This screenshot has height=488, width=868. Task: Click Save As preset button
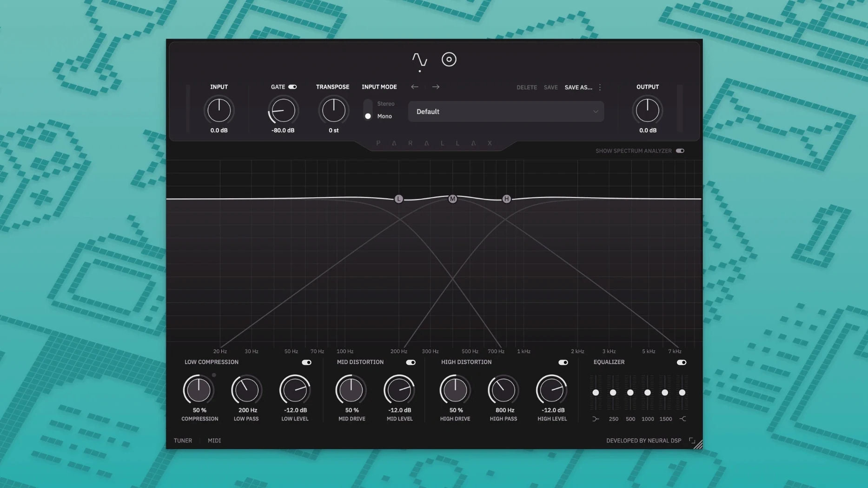tap(578, 87)
